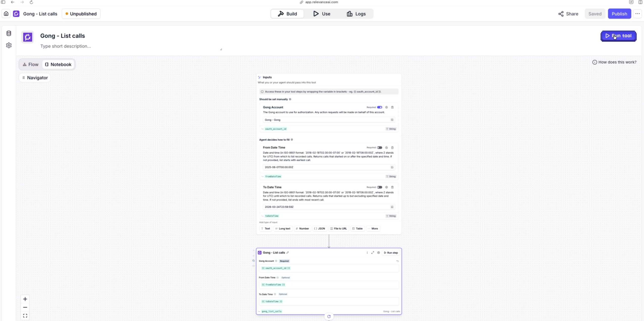The width and height of the screenshot is (644, 321).
Task: Open the knowledge database sidebar icon
Action: (9, 33)
